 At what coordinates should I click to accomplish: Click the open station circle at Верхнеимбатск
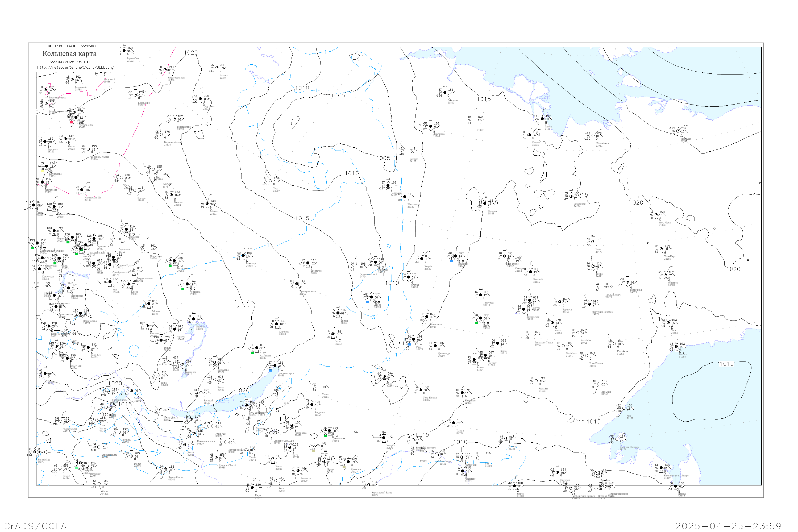161,135
